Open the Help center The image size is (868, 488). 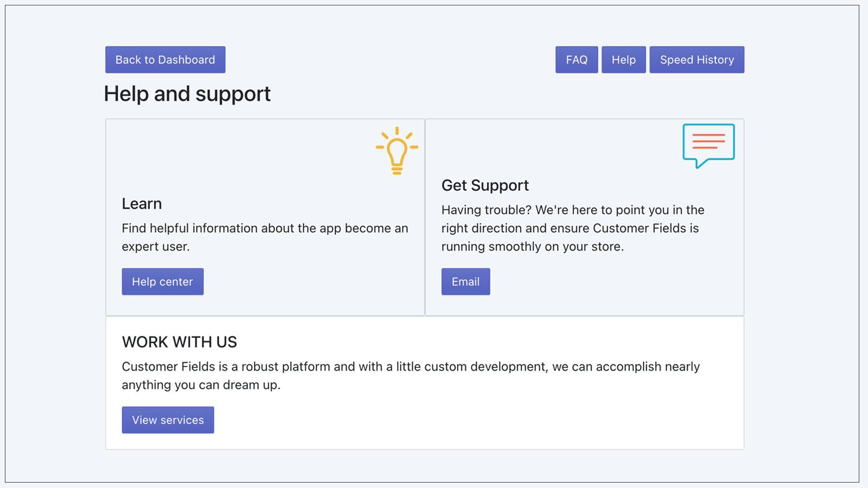coord(163,281)
